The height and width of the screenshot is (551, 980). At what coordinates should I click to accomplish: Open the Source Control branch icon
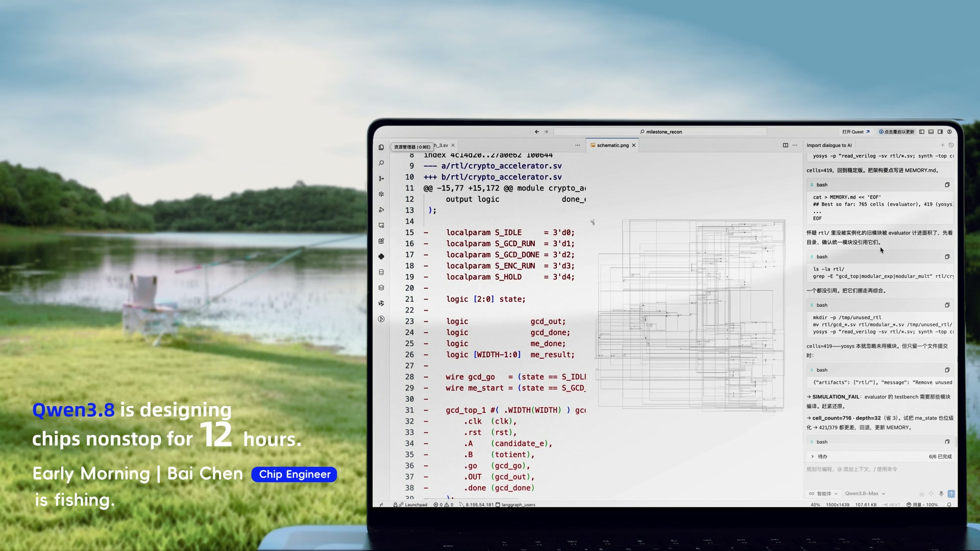click(381, 179)
